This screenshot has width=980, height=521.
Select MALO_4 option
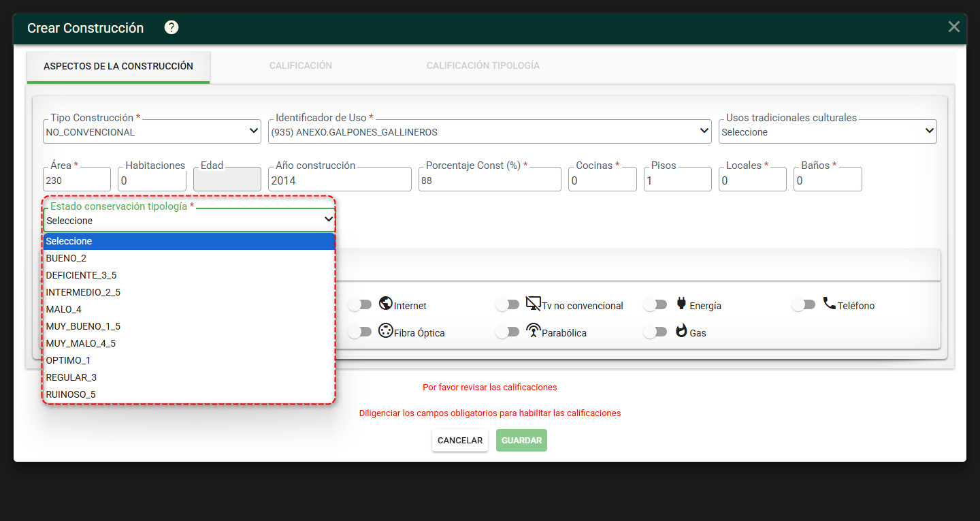189,309
